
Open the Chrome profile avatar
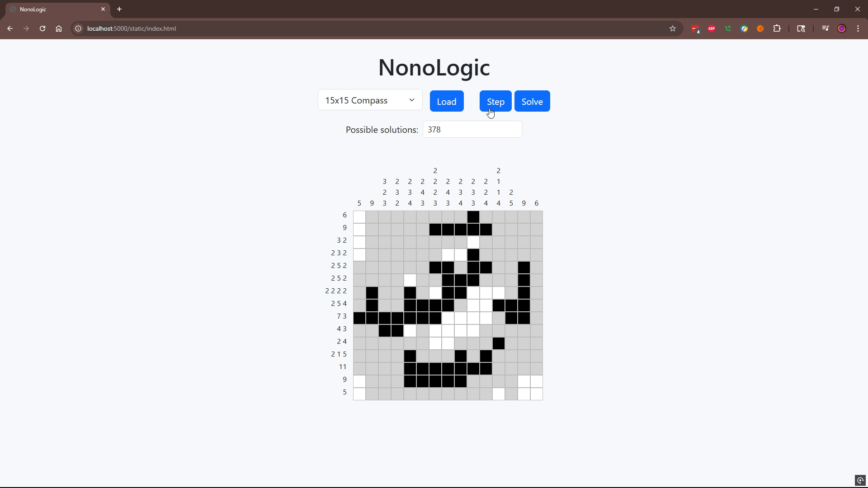(x=842, y=28)
